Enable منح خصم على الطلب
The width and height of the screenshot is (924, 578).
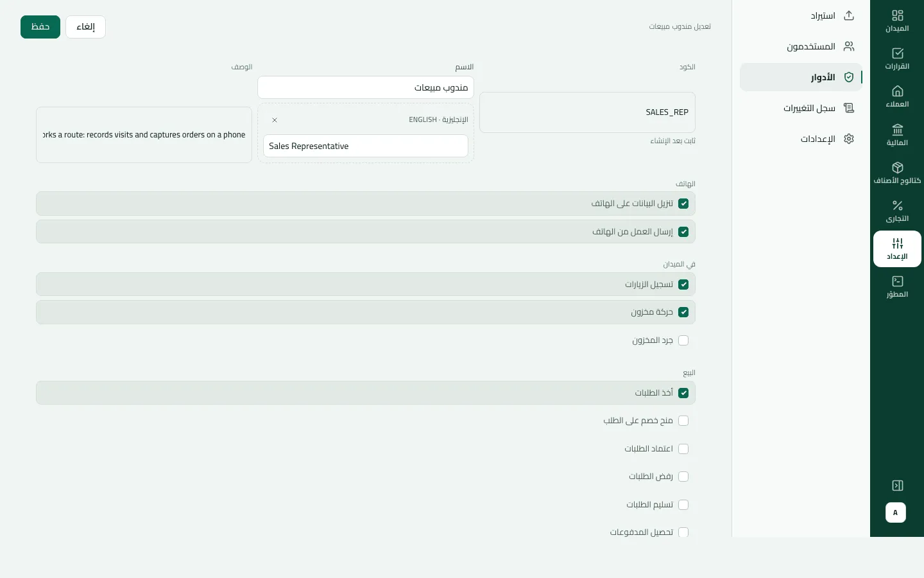click(683, 421)
